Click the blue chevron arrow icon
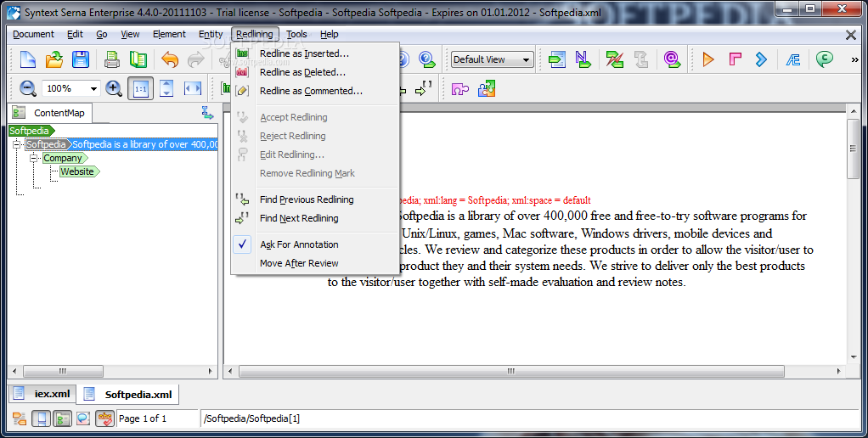This screenshot has height=438, width=868. [x=761, y=59]
